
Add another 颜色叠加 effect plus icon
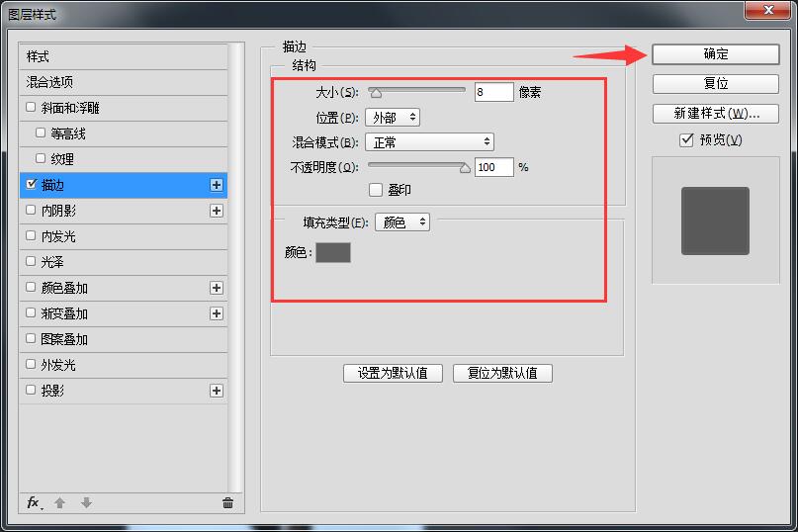[x=217, y=288]
